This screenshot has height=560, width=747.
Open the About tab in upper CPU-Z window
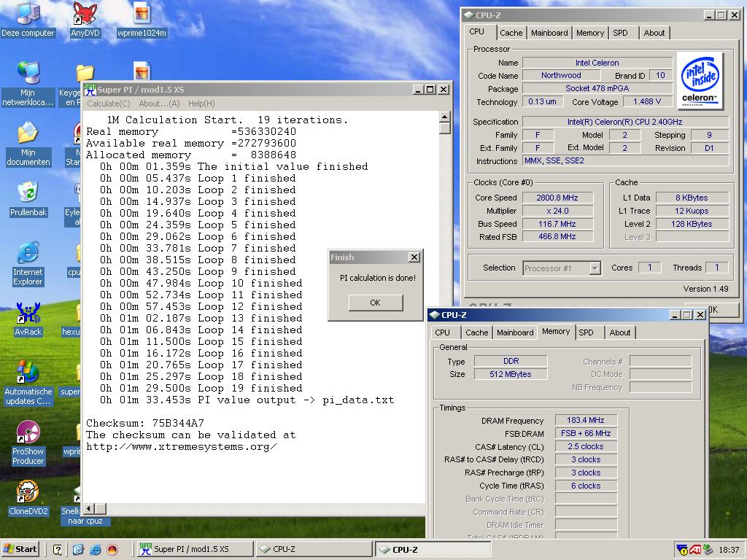654,33
